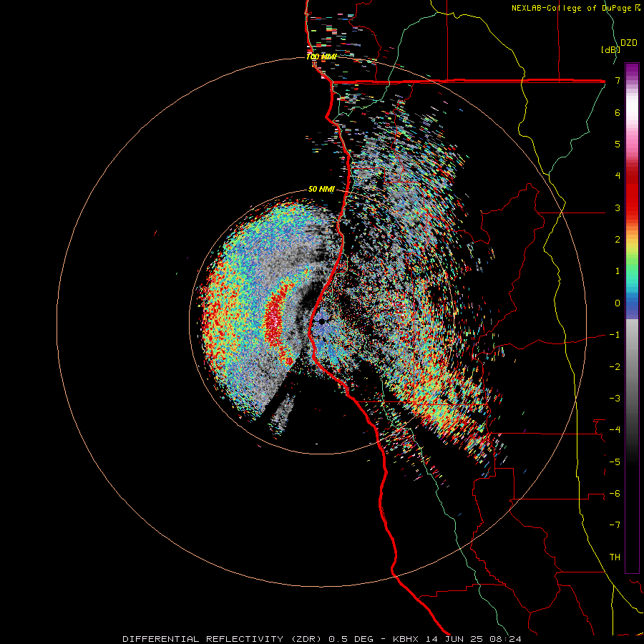The height and width of the screenshot is (644, 644).
Task: Click the legend value -5
Action: coord(615,462)
